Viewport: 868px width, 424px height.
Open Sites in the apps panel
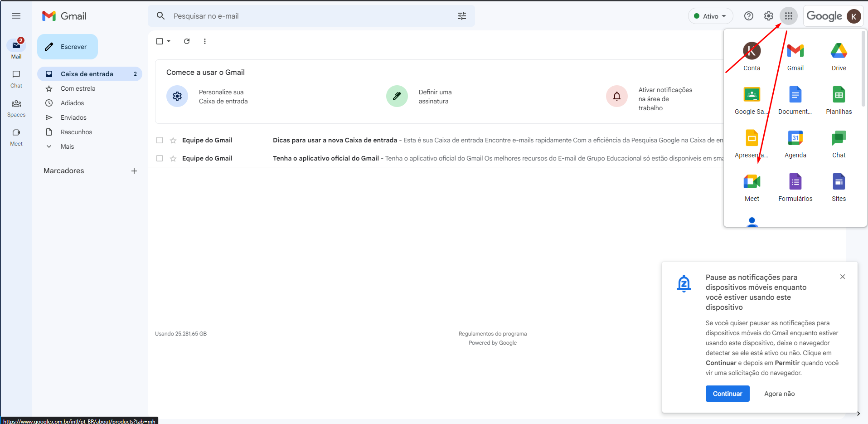click(839, 186)
